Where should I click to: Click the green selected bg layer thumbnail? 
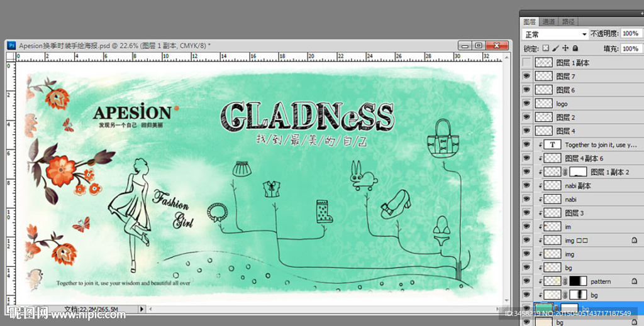point(544,308)
